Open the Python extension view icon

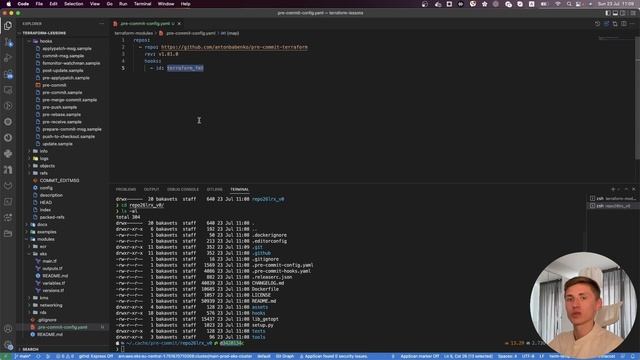[x=8, y=153]
